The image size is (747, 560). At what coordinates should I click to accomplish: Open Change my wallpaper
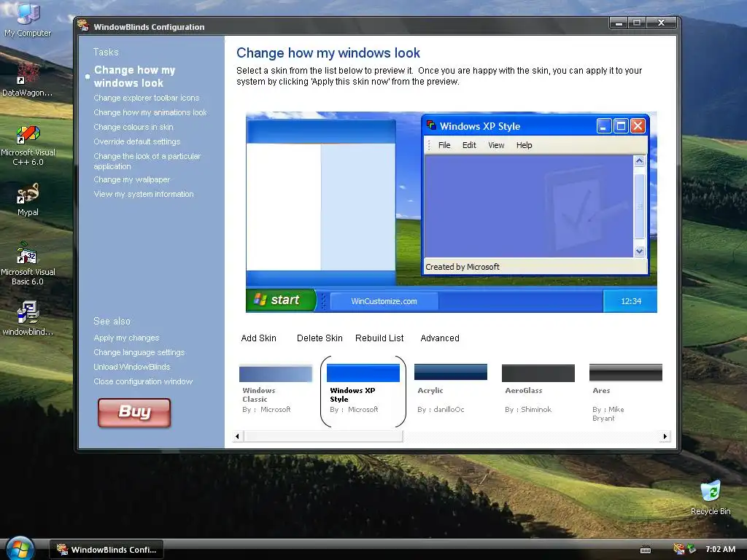(131, 179)
